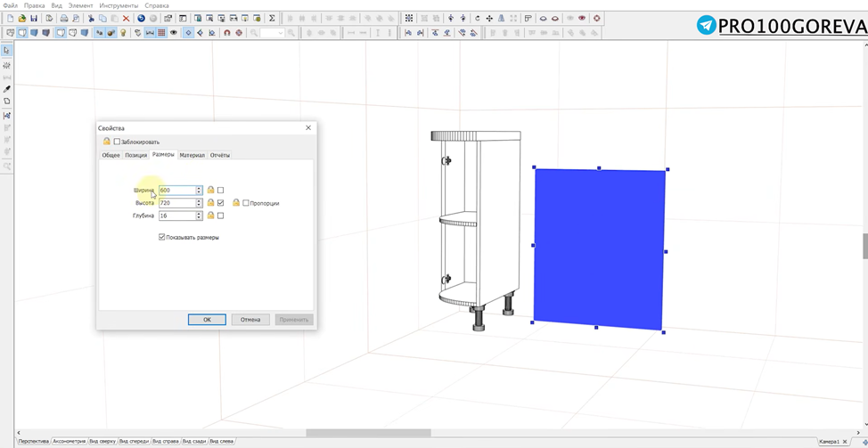Save project with blue floppy disk icon
Image resolution: width=868 pixels, height=448 pixels.
coord(34,18)
